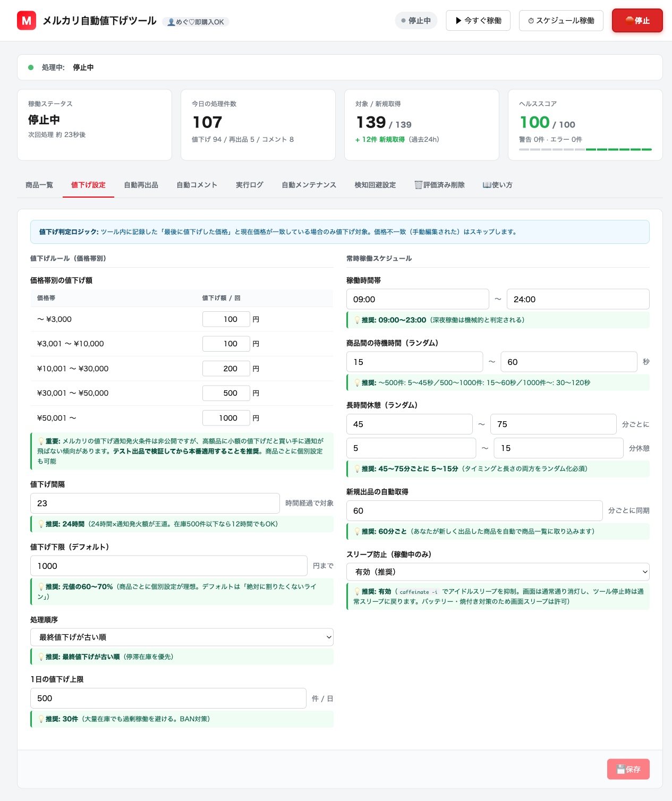
Task: Click the 推奨: 元値の60〜70% hint
Action: click(182, 592)
